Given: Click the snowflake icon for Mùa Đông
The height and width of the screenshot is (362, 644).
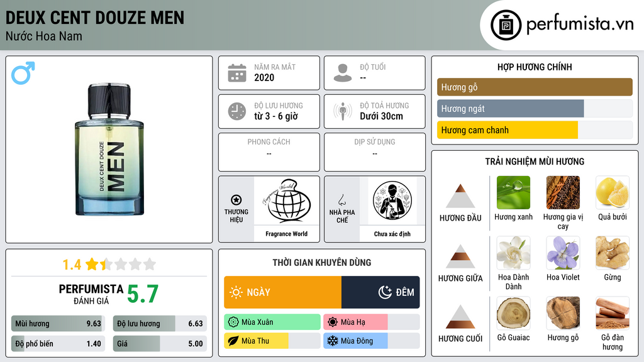Looking at the screenshot, I should (x=333, y=341).
